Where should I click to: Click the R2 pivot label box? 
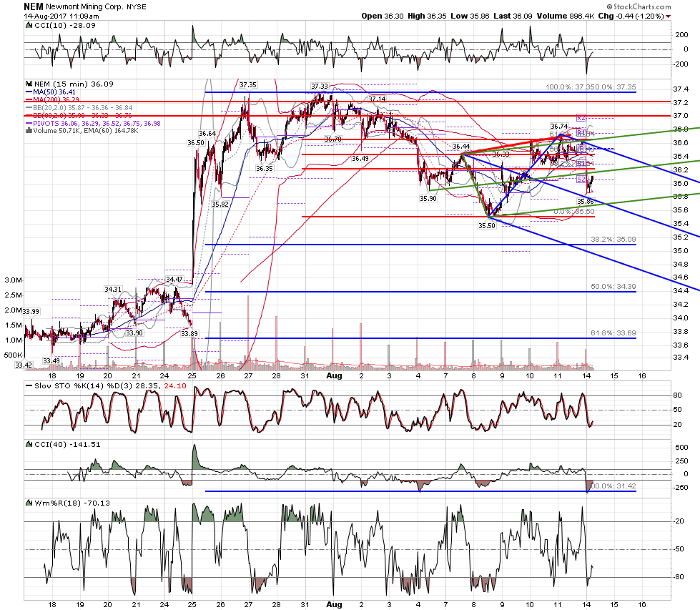point(581,118)
